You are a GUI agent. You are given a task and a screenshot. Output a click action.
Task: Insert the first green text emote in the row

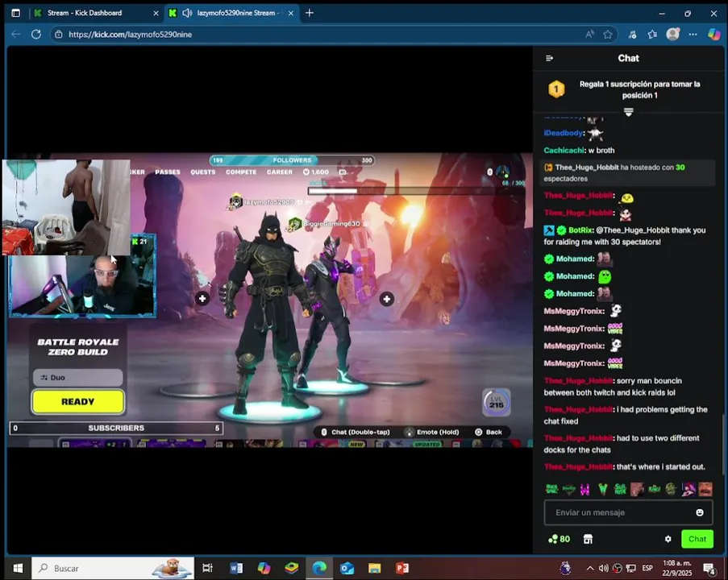click(551, 489)
